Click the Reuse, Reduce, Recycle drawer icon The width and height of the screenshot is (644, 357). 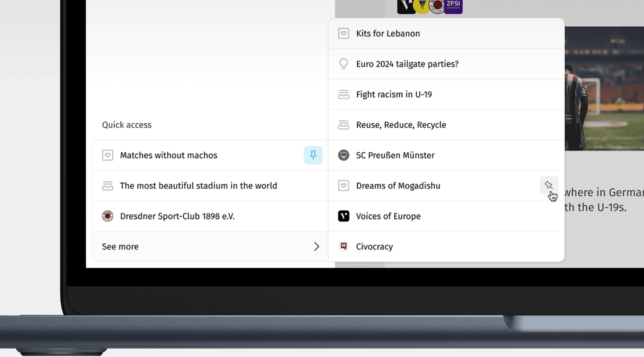(343, 125)
